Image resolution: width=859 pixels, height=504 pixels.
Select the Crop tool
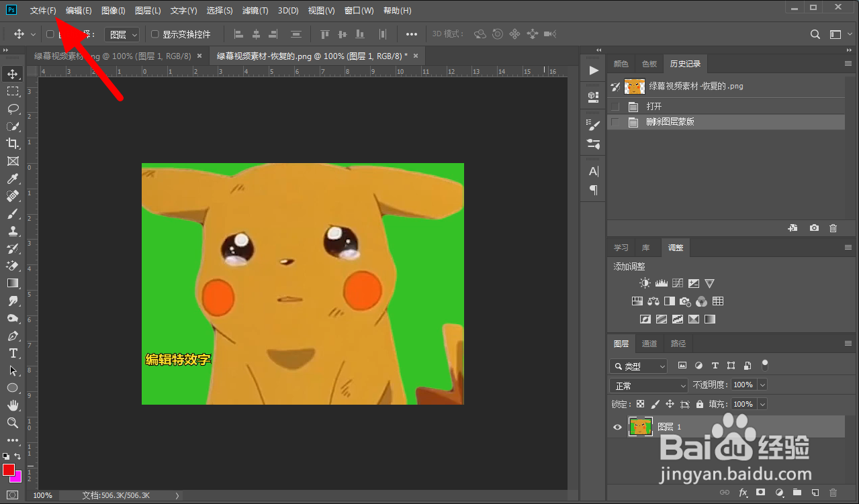pos(13,144)
